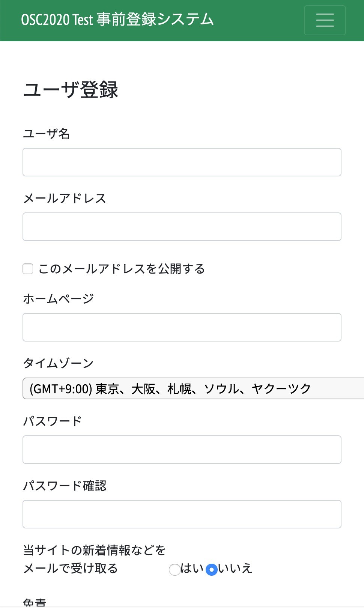Click the メールアドレス field label
364x608 pixels.
click(x=65, y=198)
